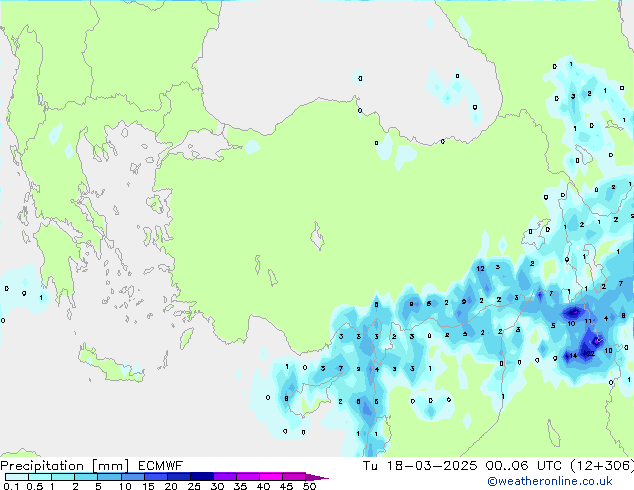634x490 pixels.
Task: Click the legend label "35"
Action: click(240, 486)
